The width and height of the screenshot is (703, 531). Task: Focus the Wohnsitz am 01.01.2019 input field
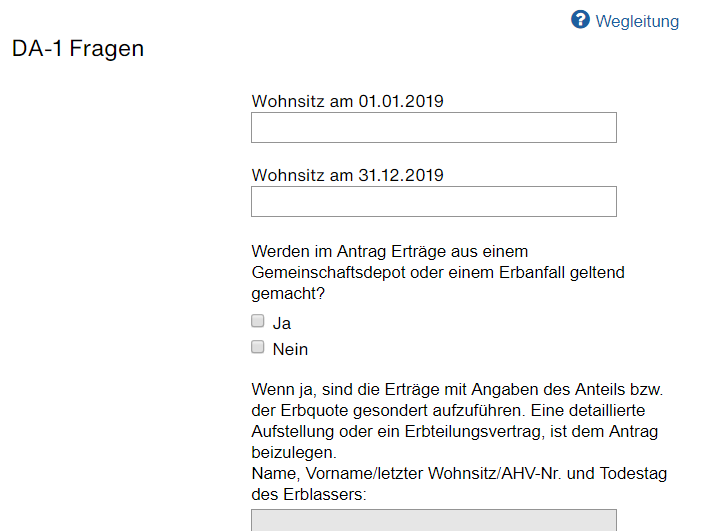coord(434,128)
